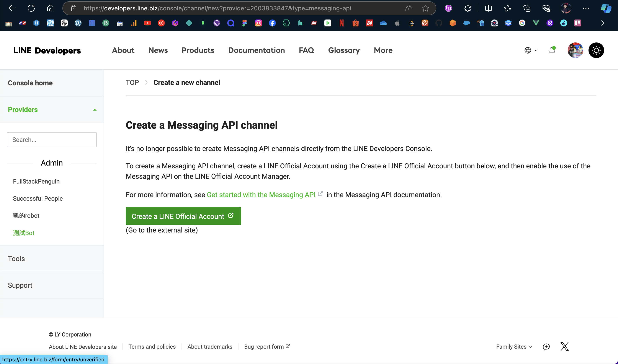Open the YouTube bookmark
This screenshot has width=618, height=364.
click(x=147, y=23)
